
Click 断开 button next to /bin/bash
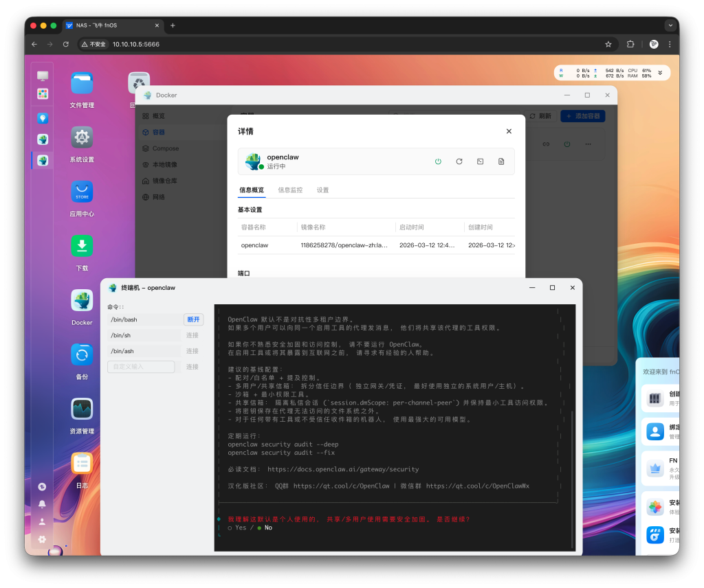point(193,319)
